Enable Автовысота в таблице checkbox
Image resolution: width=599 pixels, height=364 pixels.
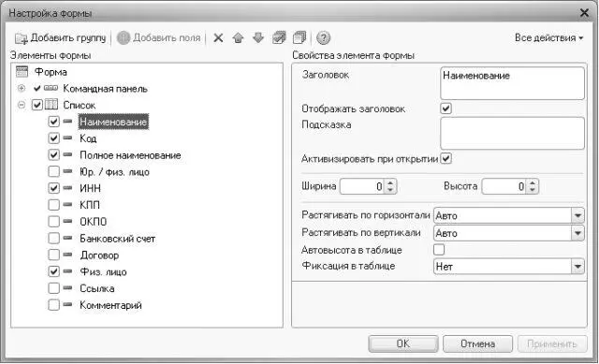coord(439,250)
